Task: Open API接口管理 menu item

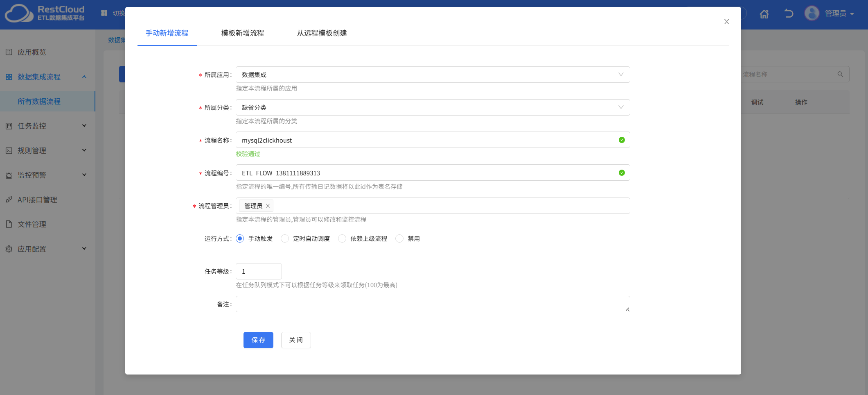Action: 47,200
